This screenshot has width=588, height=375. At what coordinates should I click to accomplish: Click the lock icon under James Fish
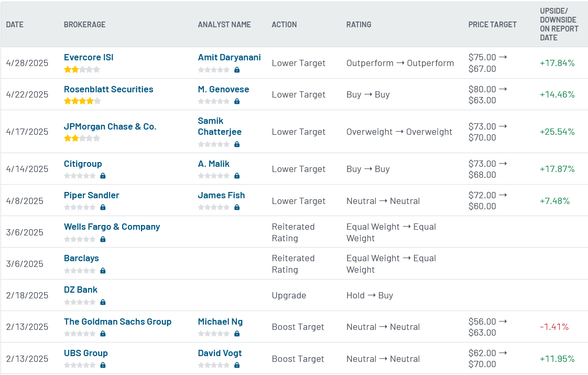pyautogui.click(x=237, y=207)
